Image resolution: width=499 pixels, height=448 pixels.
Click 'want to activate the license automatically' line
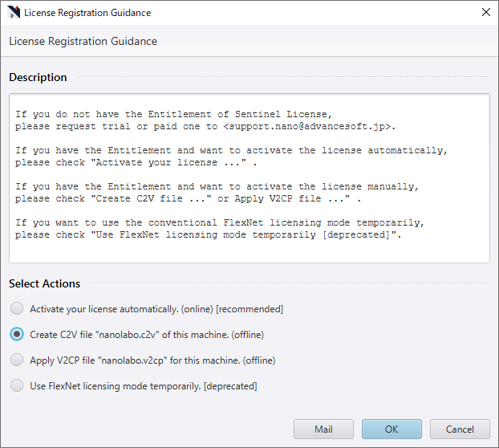point(231,150)
